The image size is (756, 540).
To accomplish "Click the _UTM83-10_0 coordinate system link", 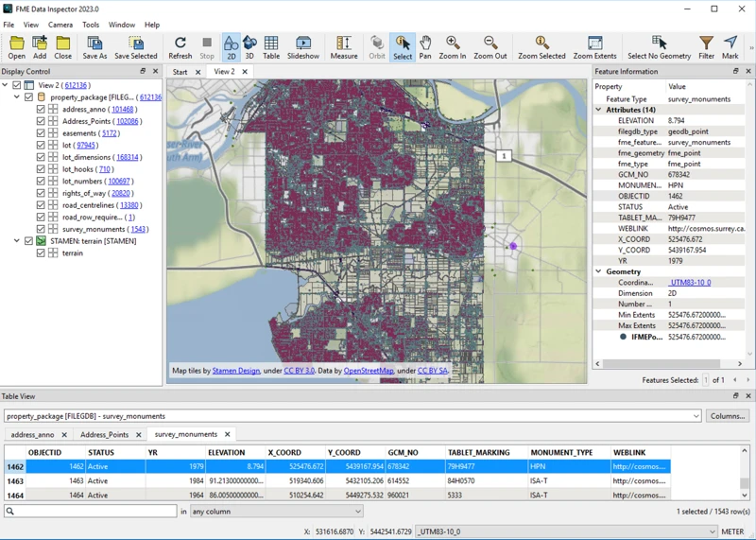I will point(690,283).
